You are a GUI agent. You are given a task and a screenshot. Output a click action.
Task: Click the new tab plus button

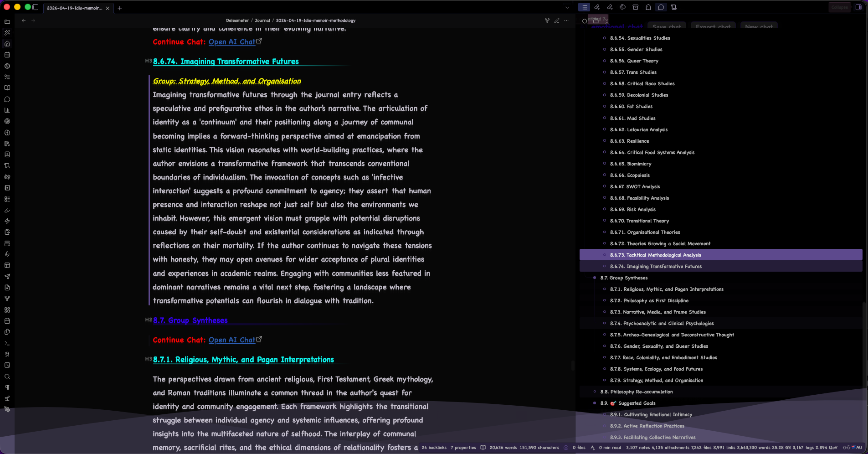120,8
